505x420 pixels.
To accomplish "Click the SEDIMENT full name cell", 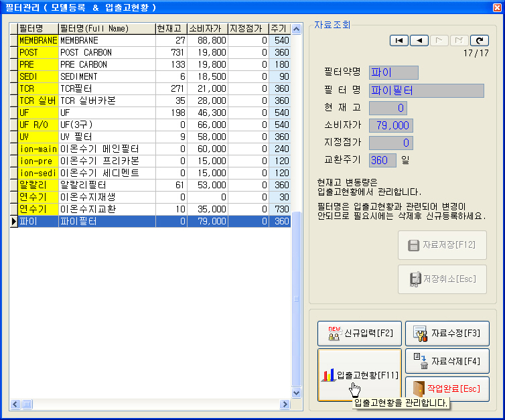I will [107, 76].
